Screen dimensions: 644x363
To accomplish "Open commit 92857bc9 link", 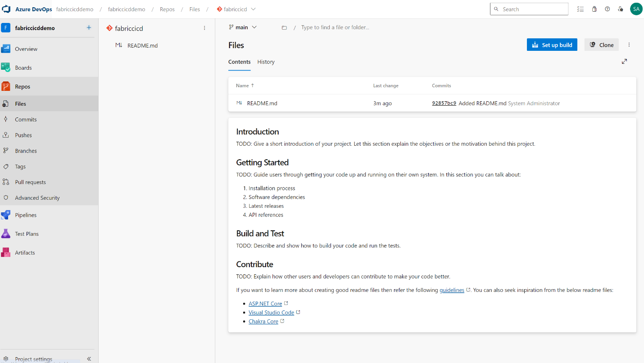I will 444,103.
